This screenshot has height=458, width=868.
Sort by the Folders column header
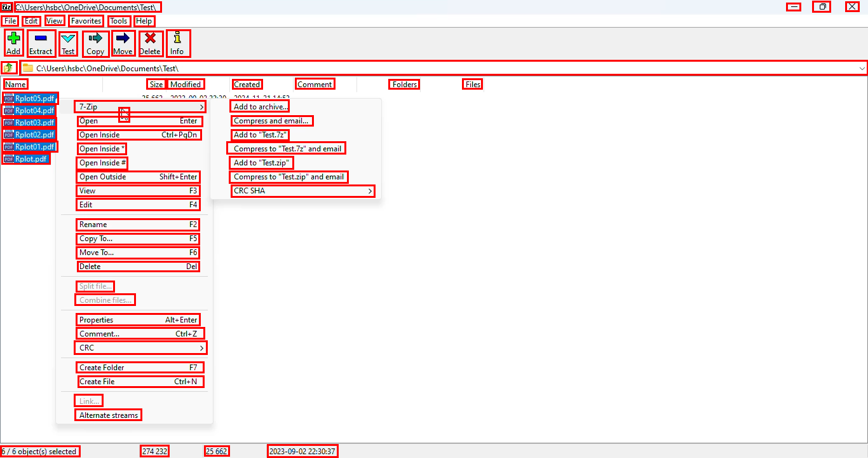click(405, 84)
